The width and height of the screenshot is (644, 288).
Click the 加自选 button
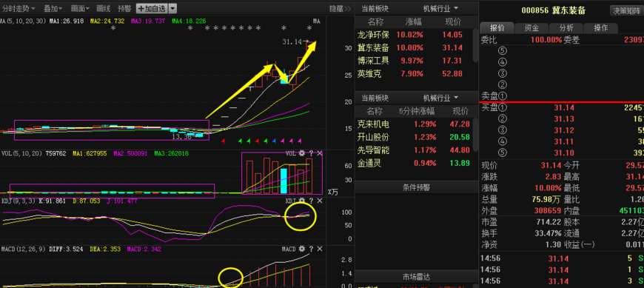(152, 8)
